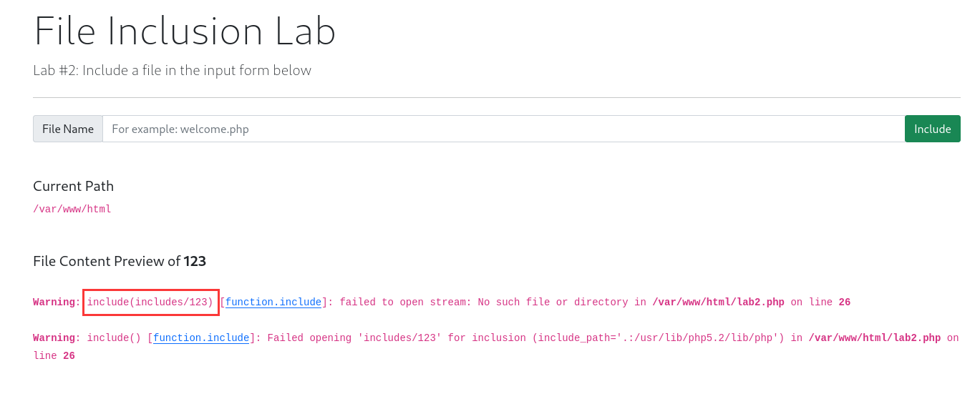Click the File Name label addon
The image size is (980, 404).
[x=68, y=129]
